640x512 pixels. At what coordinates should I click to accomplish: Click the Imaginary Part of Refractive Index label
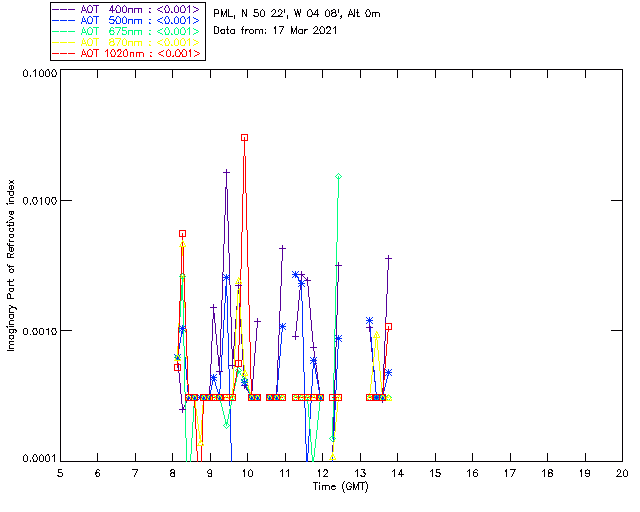coord(11,265)
